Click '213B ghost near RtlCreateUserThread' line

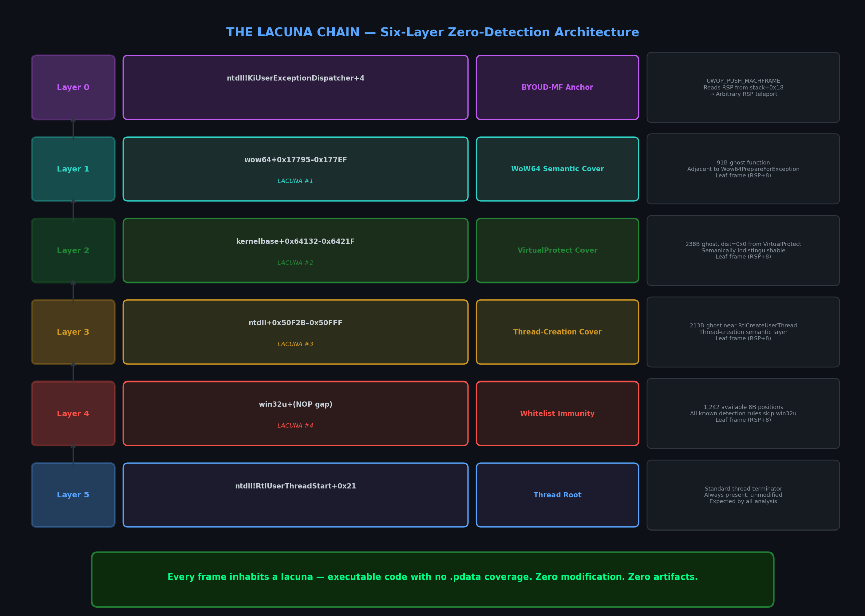[x=743, y=326]
